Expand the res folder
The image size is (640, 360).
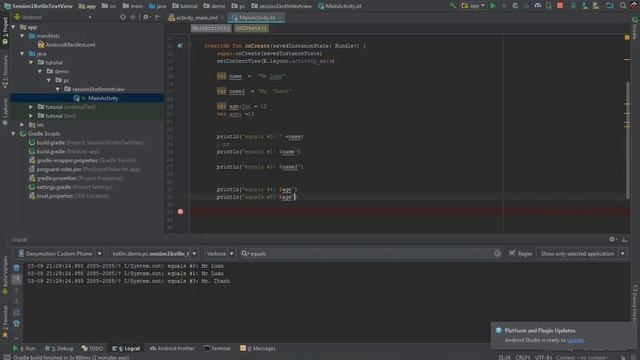tap(22, 124)
